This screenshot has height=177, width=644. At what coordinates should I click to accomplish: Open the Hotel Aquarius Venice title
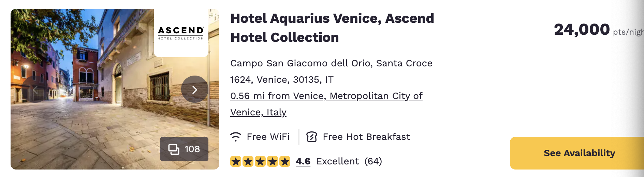tap(332, 28)
